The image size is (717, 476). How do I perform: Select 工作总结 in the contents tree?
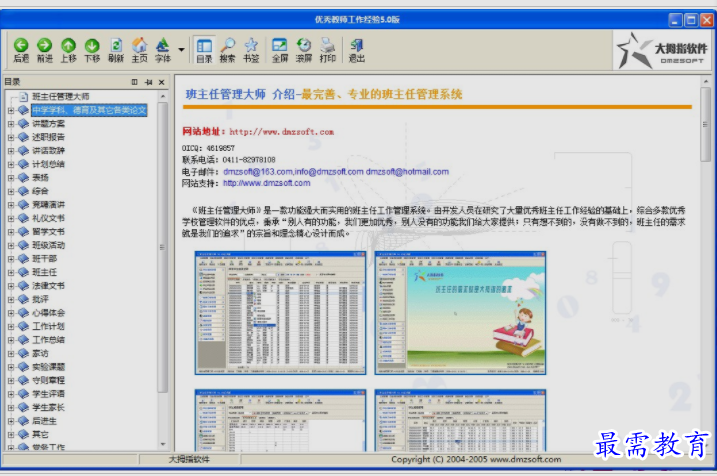pyautogui.click(x=48, y=340)
